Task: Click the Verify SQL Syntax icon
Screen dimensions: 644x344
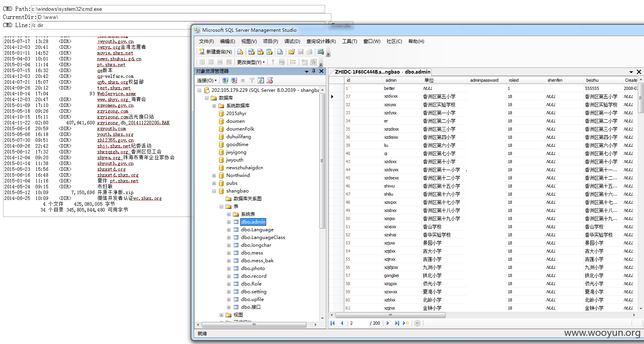Action: (x=282, y=62)
